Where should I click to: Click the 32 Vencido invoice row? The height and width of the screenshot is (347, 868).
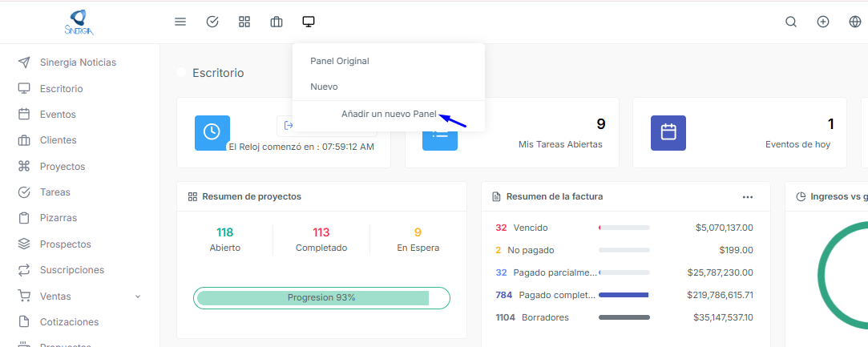pyautogui.click(x=624, y=228)
